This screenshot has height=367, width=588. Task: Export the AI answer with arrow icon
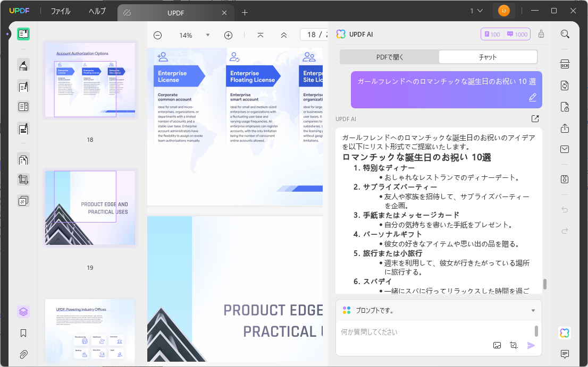click(x=535, y=119)
